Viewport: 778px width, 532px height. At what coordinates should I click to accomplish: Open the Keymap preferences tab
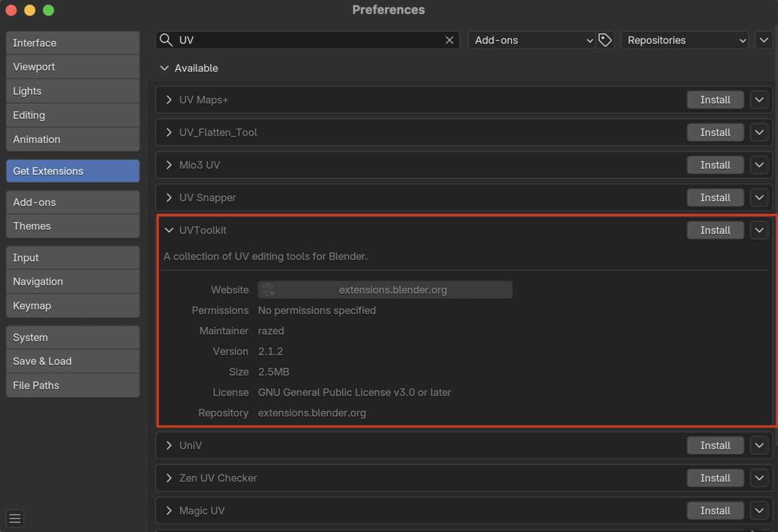pos(72,306)
